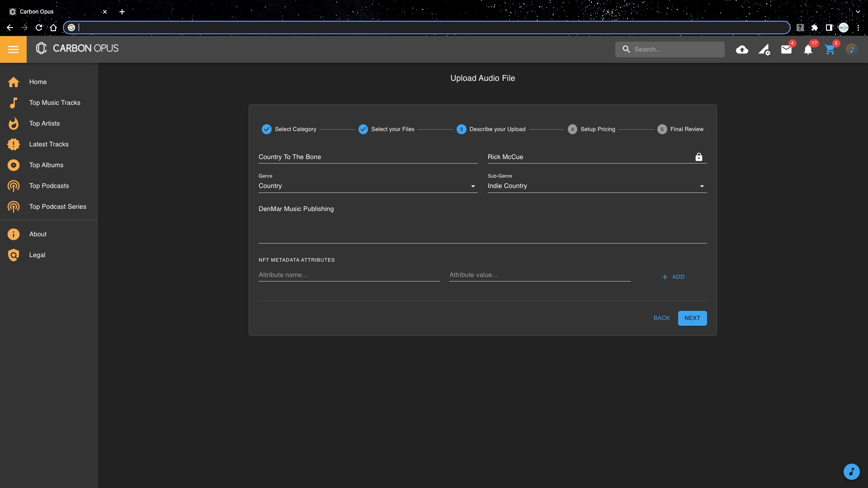Click the ADD attribute button

pos(673,277)
